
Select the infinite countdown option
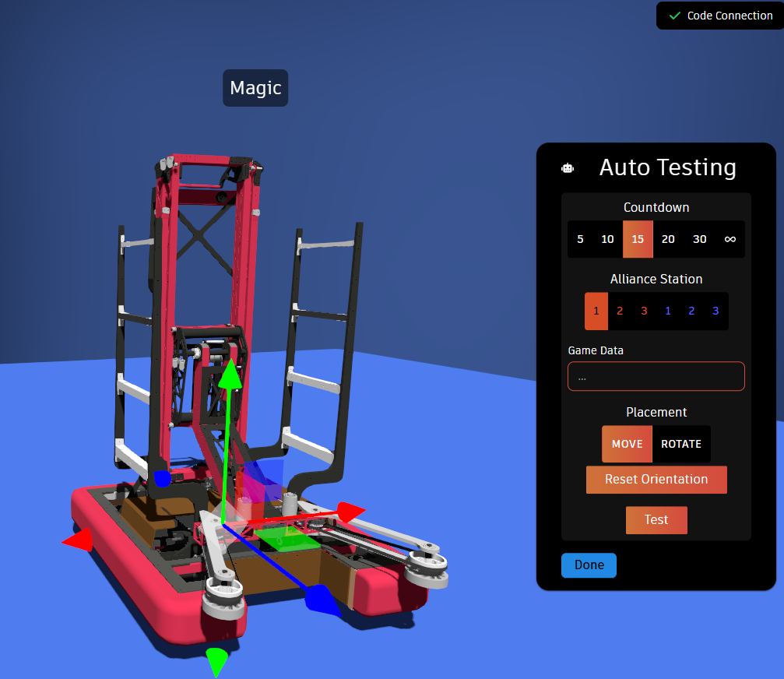pyautogui.click(x=730, y=239)
